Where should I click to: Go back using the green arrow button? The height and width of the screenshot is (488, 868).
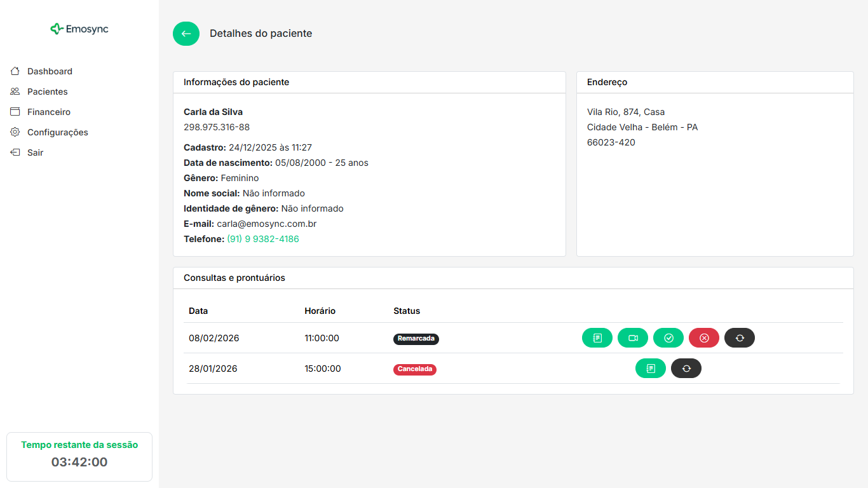(x=186, y=34)
